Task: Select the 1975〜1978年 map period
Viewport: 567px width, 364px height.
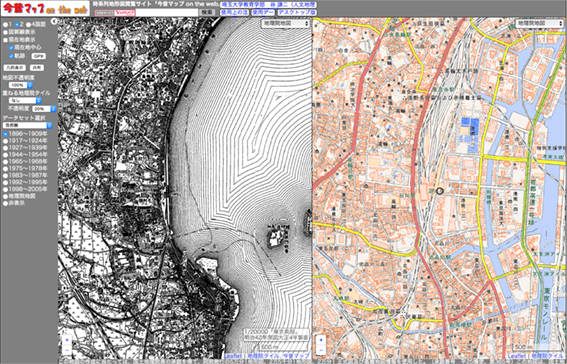Action: coord(5,168)
